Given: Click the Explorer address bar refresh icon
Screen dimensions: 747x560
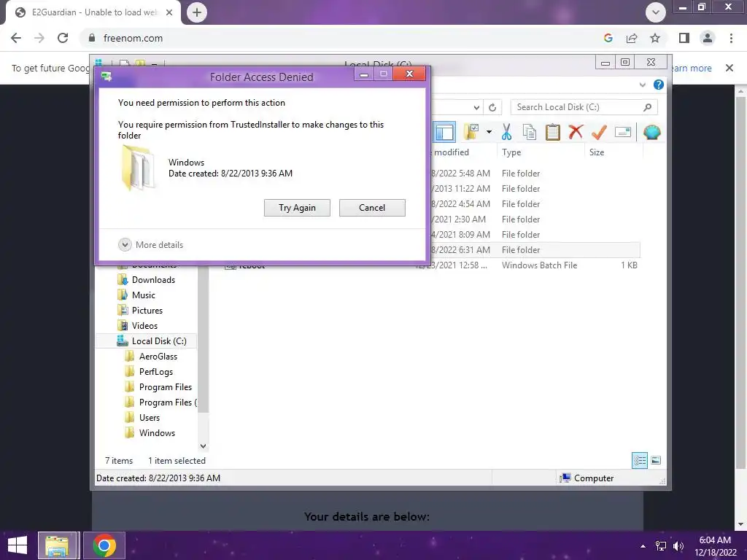Looking at the screenshot, I should click(492, 108).
